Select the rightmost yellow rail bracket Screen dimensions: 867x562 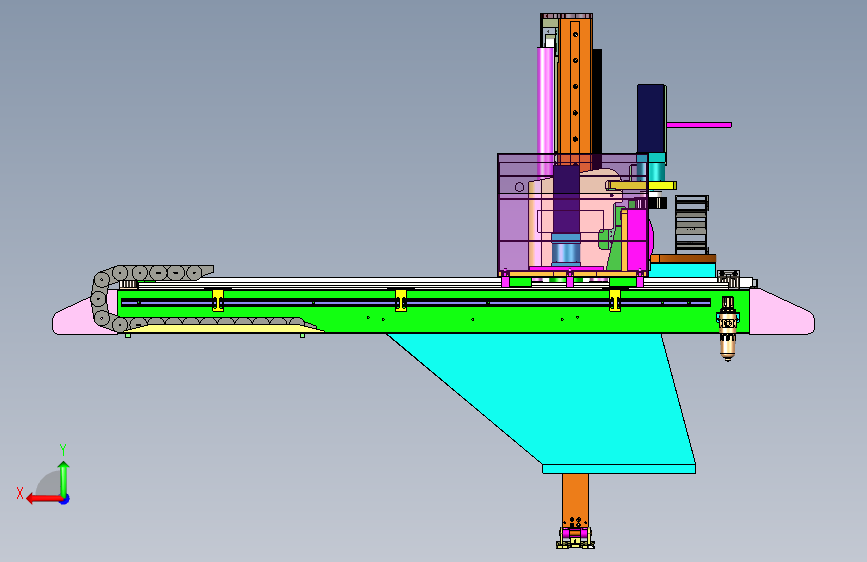click(x=615, y=300)
